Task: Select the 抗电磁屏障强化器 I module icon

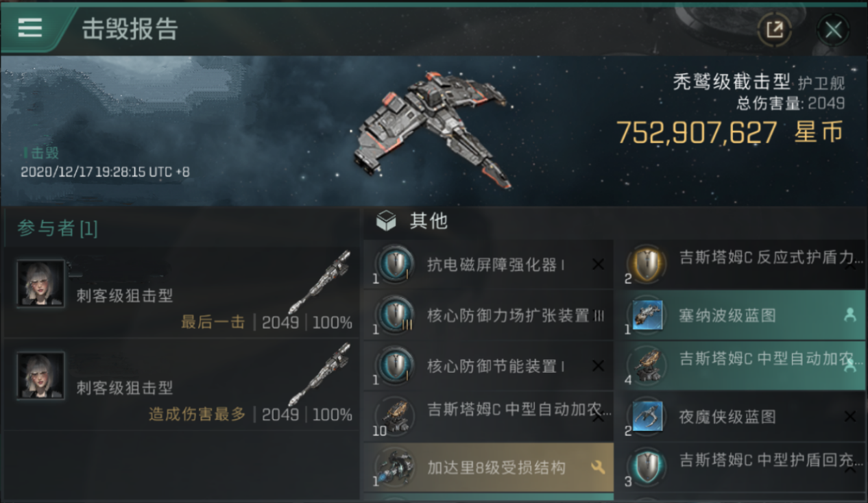Action: coord(396,265)
